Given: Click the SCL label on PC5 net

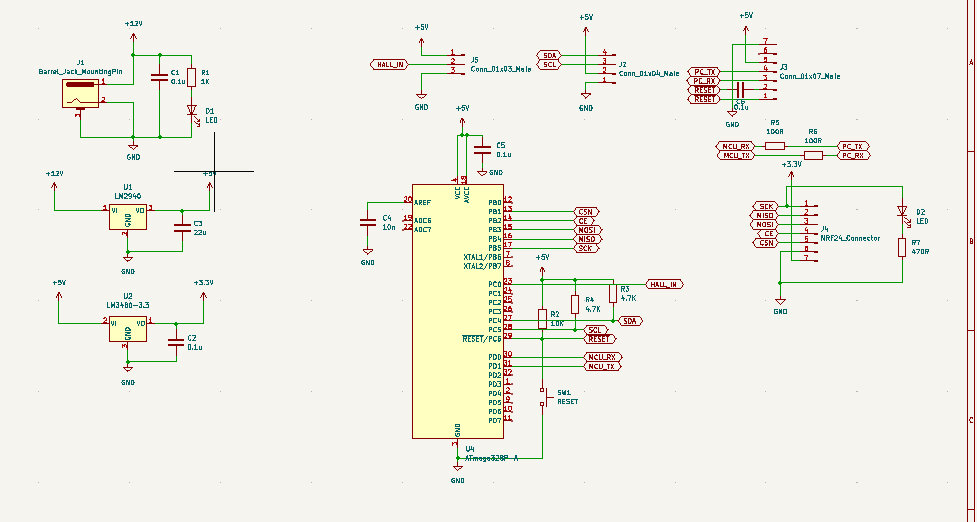Looking at the screenshot, I should (x=596, y=330).
